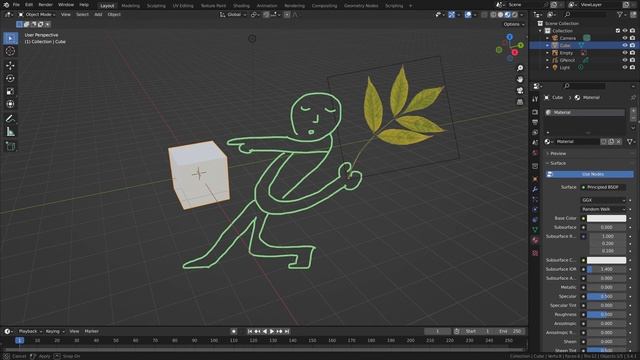640x360 pixels.
Task: Select the Add Cube tool
Action: [10, 146]
